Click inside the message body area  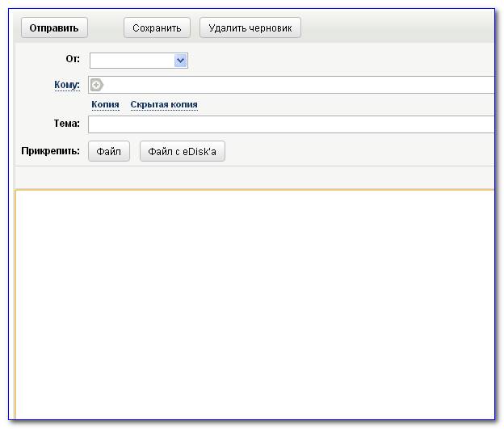(x=254, y=303)
